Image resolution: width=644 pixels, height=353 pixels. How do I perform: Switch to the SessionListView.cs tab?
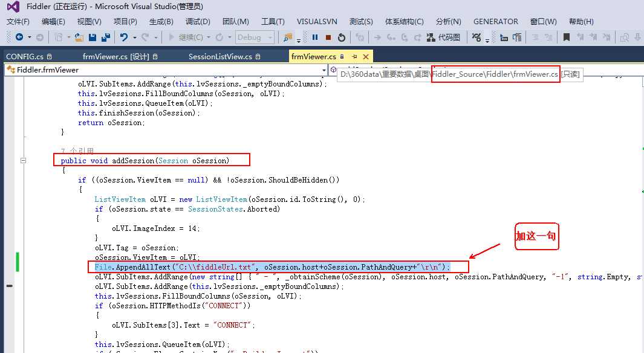(x=224, y=57)
